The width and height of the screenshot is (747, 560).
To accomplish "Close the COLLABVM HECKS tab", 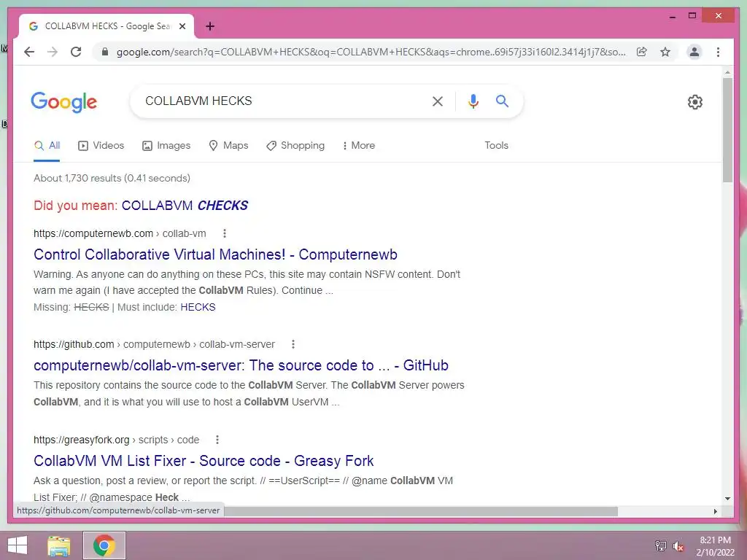I will pyautogui.click(x=182, y=26).
